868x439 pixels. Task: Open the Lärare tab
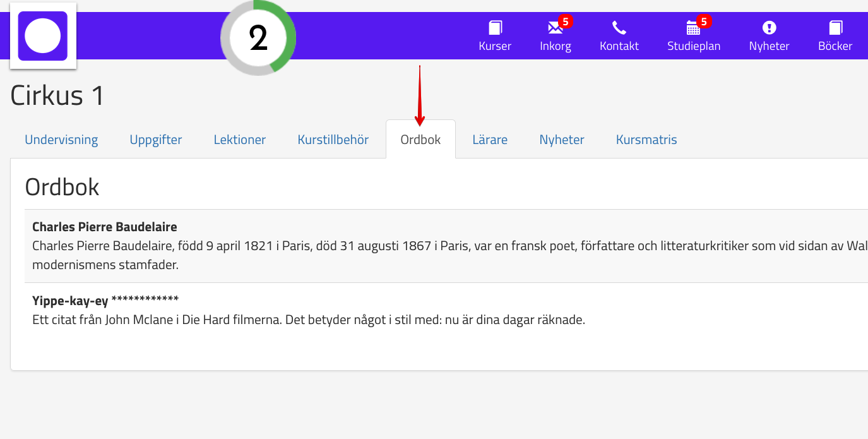(x=490, y=140)
